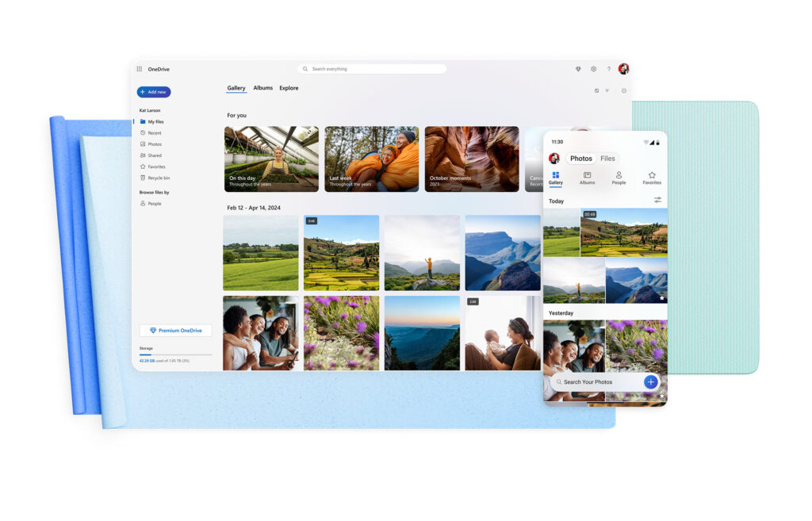Tap the People tab in mobile app
The image size is (812, 521).
pos(619,178)
